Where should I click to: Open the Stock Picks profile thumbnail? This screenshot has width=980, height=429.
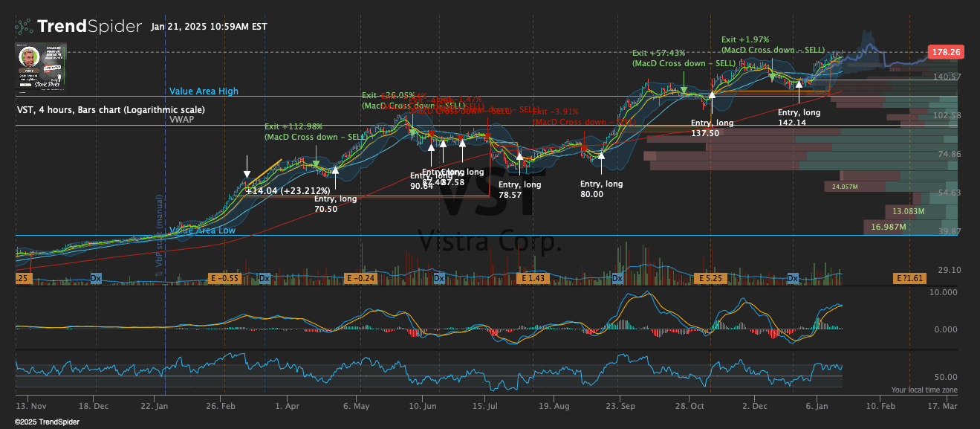[x=42, y=68]
